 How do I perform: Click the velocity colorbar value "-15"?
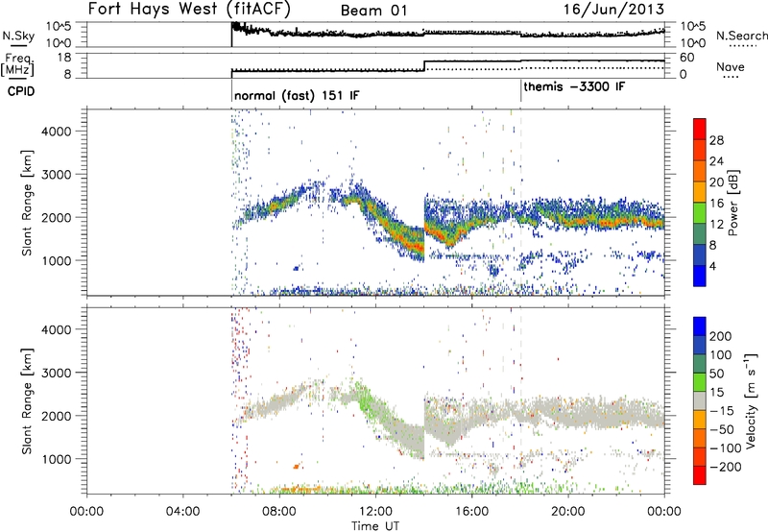(x=722, y=410)
